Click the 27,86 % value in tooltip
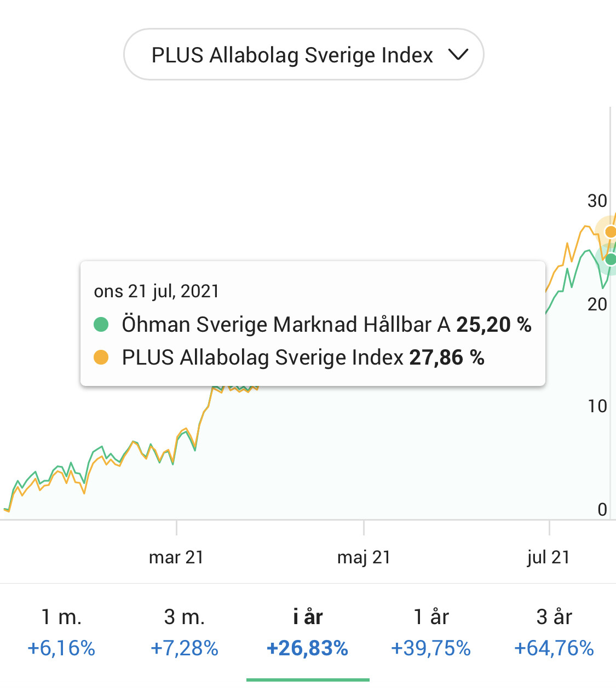Screen dimensions: 616x692 (446, 357)
